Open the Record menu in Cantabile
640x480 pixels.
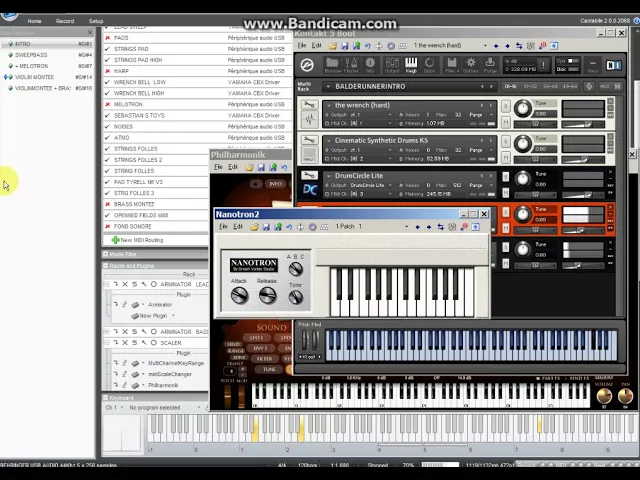(65, 21)
